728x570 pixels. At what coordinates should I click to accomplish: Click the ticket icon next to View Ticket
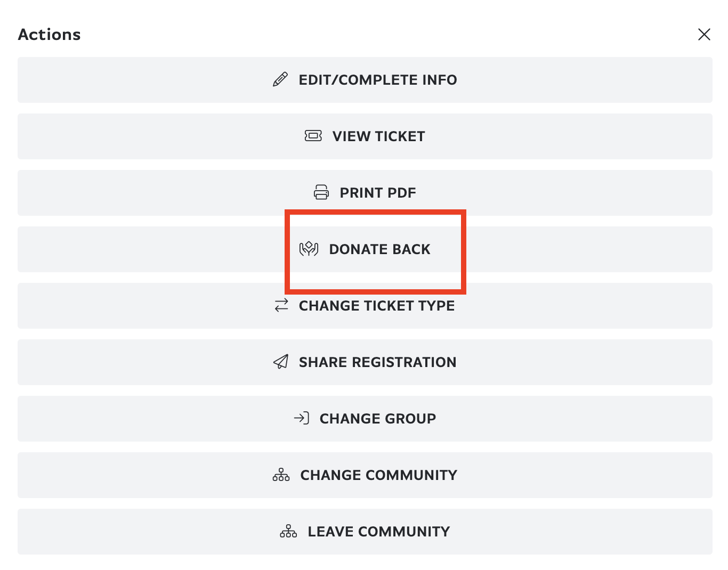313,136
